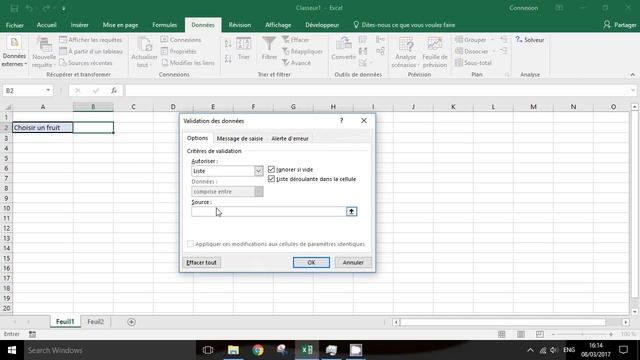Add a new sheet with plus icon
The height and width of the screenshot is (360, 640).
pos(131,322)
